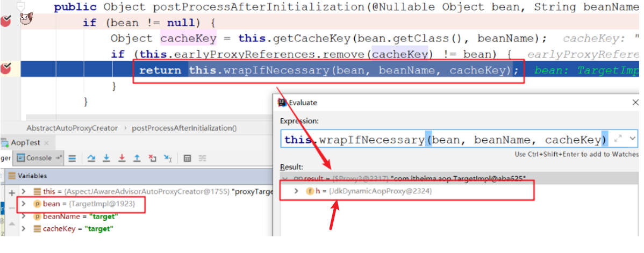
Task: Close the Evaluate dialog
Action: tap(635, 102)
